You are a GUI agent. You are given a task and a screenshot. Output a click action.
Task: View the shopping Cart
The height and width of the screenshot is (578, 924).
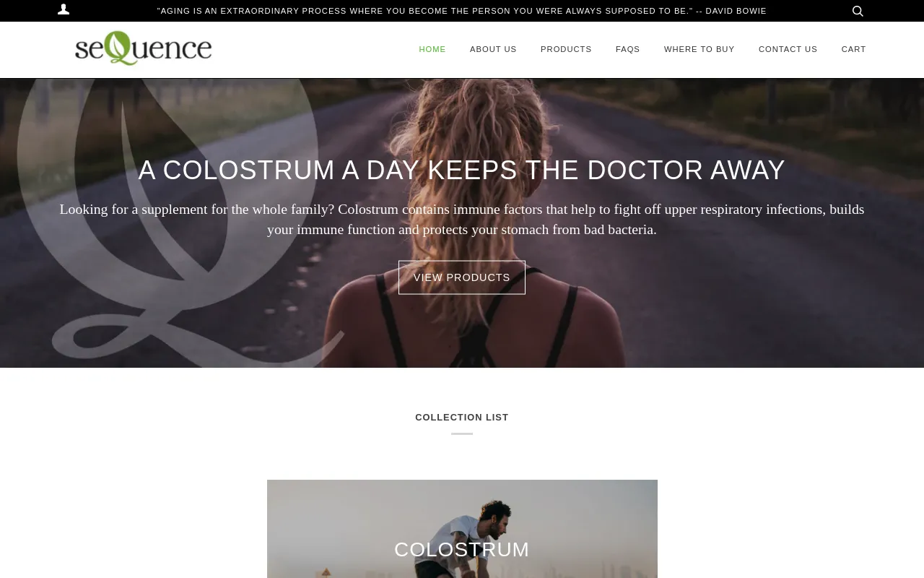tap(853, 49)
